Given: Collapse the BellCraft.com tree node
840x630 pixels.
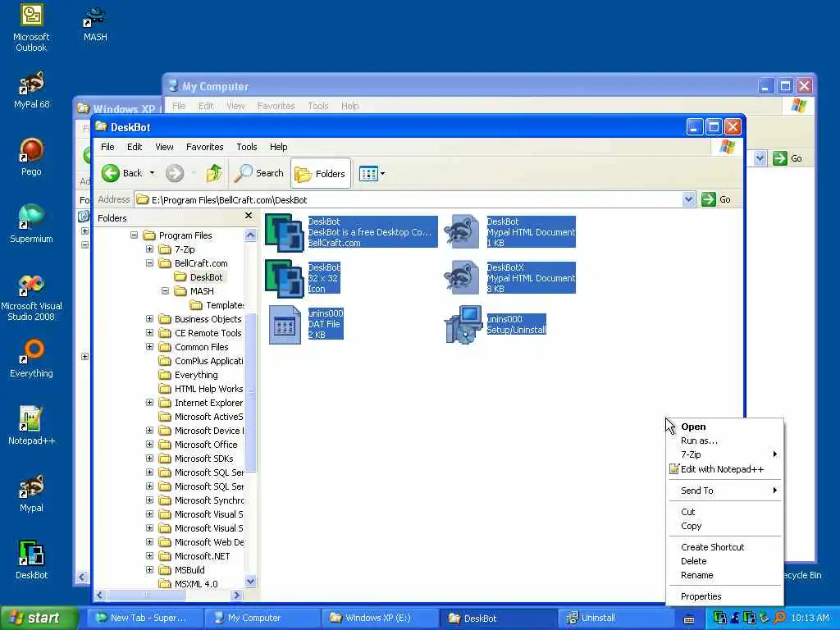Looking at the screenshot, I should 149,263.
